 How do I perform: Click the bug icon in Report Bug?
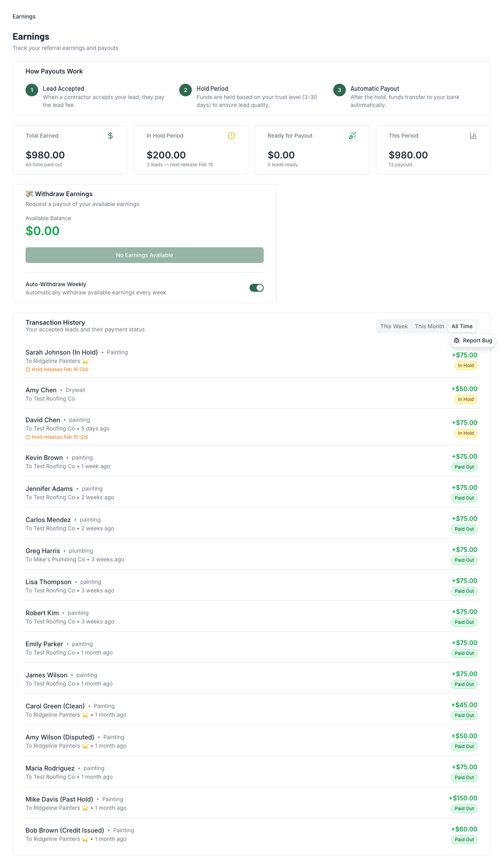tap(457, 340)
